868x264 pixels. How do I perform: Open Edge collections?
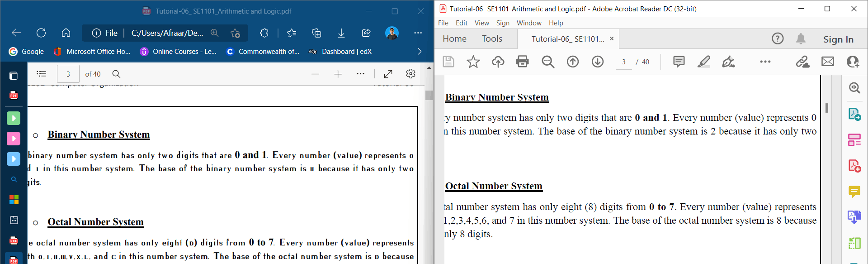(x=316, y=33)
